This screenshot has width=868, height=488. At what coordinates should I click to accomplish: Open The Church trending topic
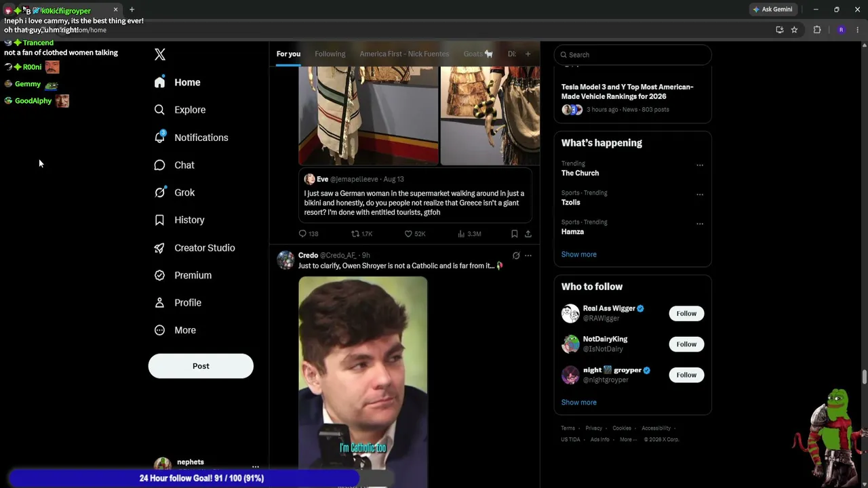tap(580, 173)
